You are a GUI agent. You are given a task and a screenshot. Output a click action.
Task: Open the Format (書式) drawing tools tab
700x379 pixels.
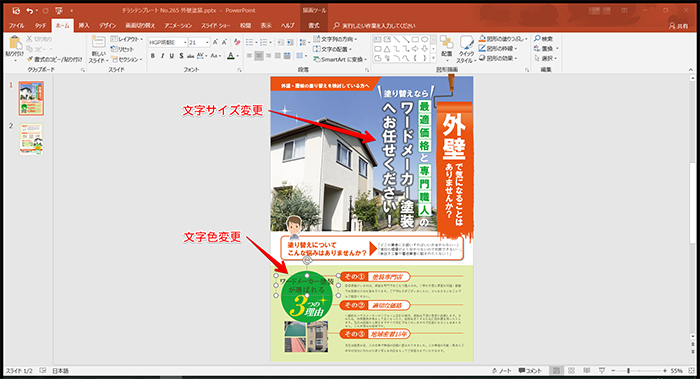pyautogui.click(x=314, y=26)
